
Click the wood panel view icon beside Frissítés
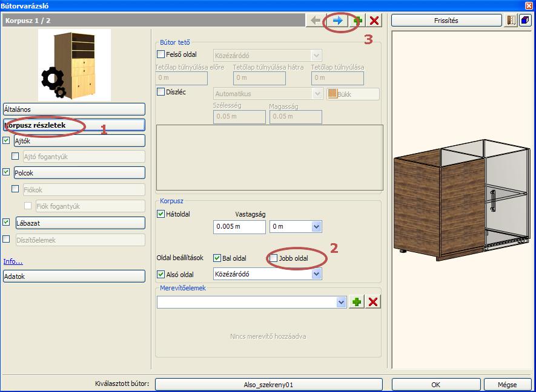[x=511, y=21]
